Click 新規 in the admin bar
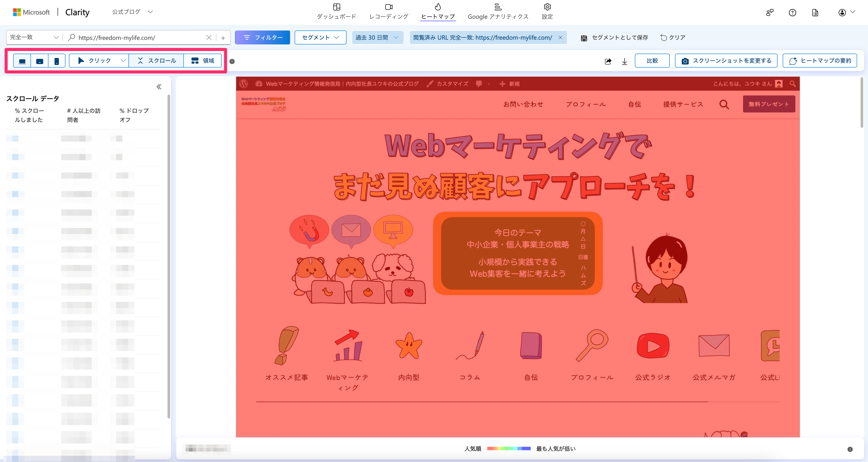The height and width of the screenshot is (462, 868). [x=509, y=83]
